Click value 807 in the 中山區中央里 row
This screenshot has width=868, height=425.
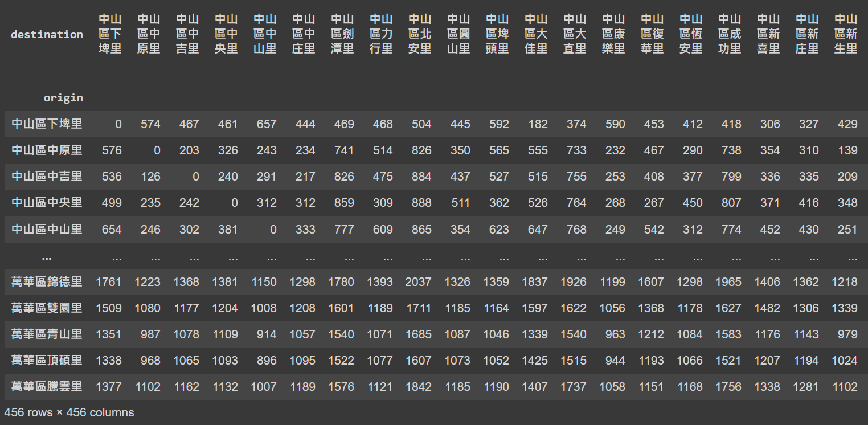point(731,203)
